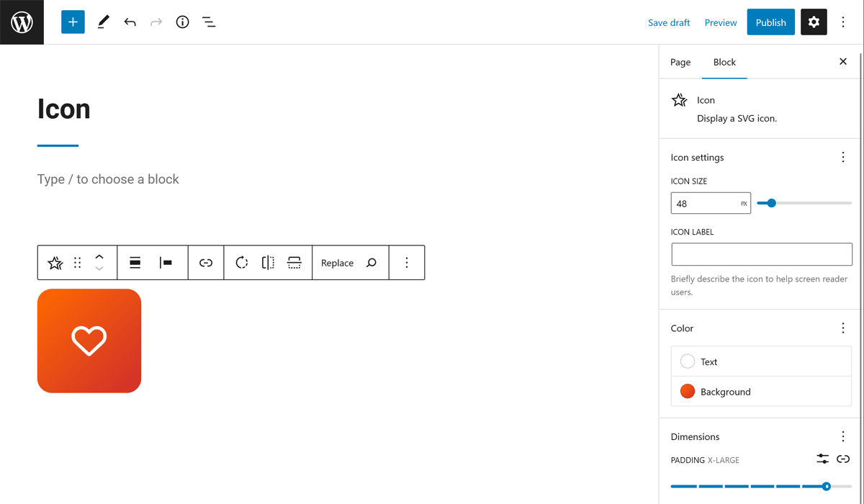Toggle the settings gear sidebar
The image size is (864, 504).
point(814,22)
